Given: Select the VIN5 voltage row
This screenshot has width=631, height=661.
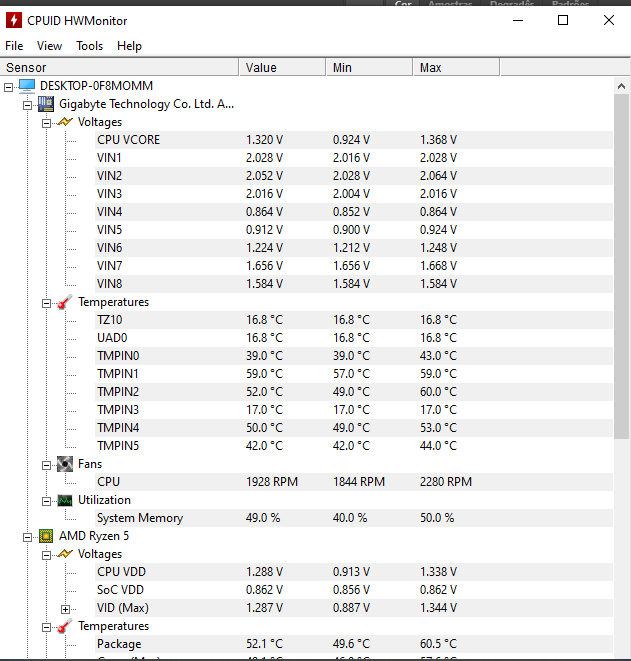Looking at the screenshot, I should tap(354, 230).
